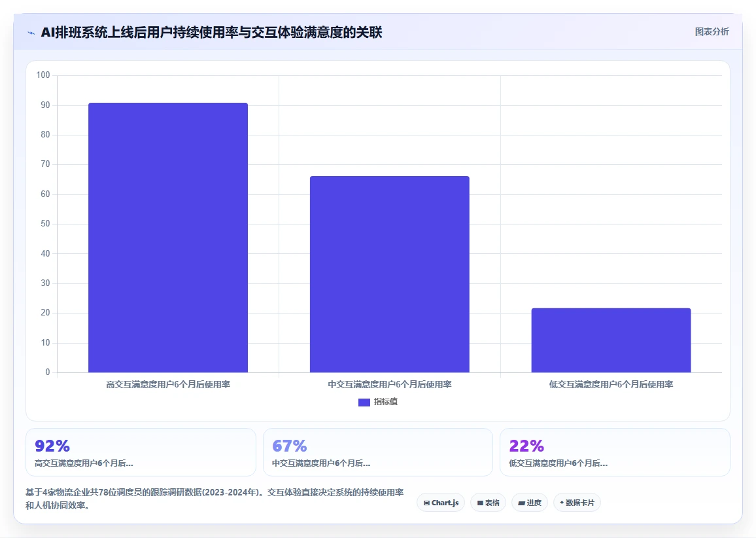Viewport: 756px width, 538px height.
Task: Open the 22% data card
Action: click(x=615, y=453)
